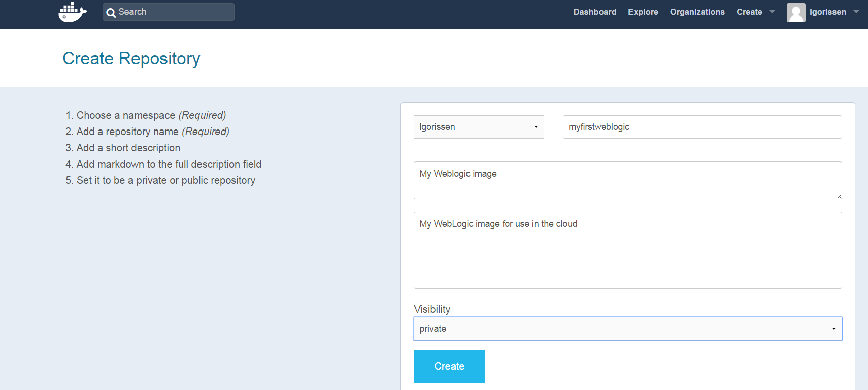Click into the 'My Weblogic image' short description
Screen dimensions: 868x390
pos(627,180)
